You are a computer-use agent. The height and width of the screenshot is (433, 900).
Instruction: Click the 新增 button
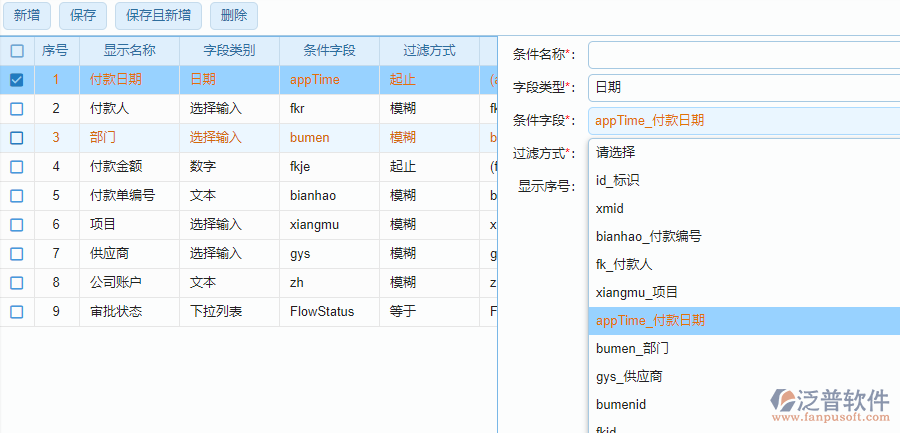27,16
